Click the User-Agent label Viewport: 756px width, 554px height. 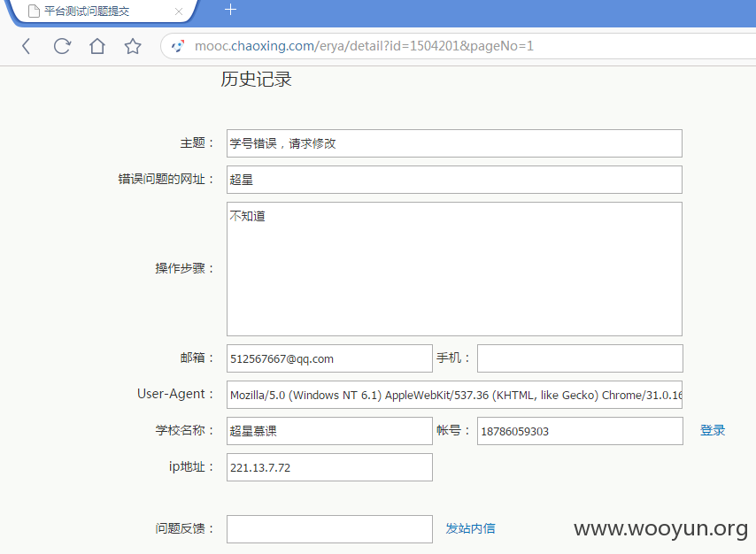[175, 394]
